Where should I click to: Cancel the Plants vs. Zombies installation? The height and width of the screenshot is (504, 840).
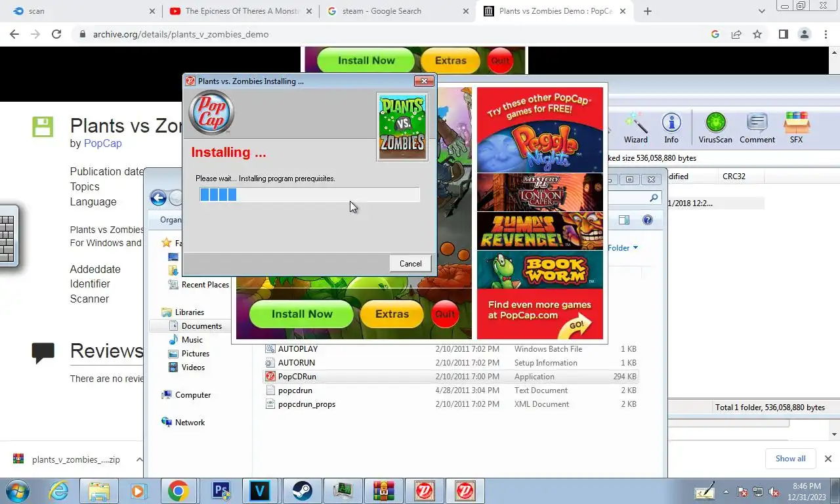click(x=411, y=263)
